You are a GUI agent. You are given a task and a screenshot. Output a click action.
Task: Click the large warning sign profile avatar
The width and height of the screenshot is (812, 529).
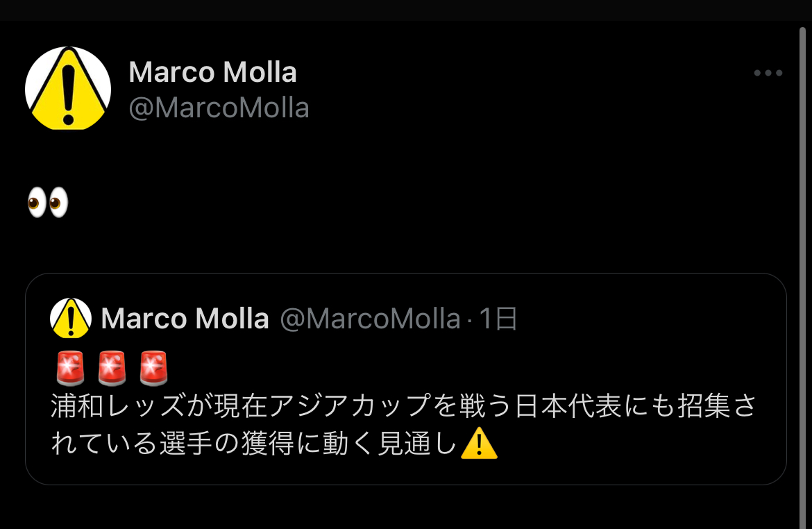click(68, 88)
